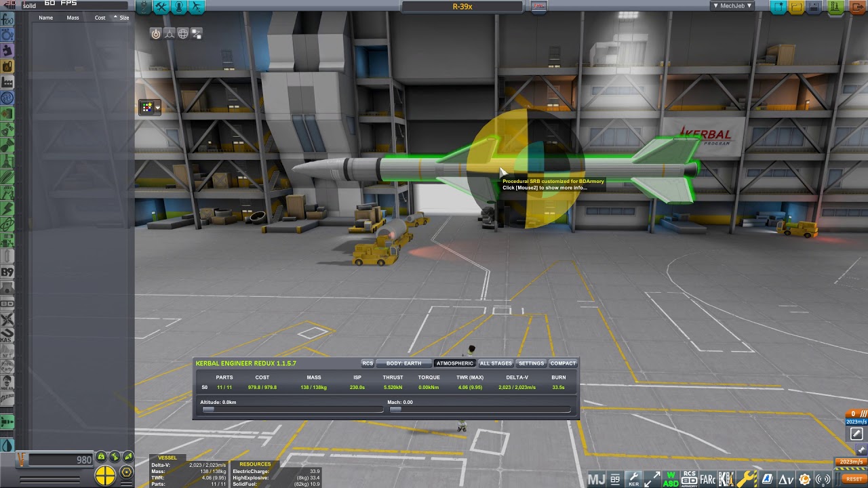
Task: Toggle symmetry mode yellow circle button
Action: click(105, 475)
